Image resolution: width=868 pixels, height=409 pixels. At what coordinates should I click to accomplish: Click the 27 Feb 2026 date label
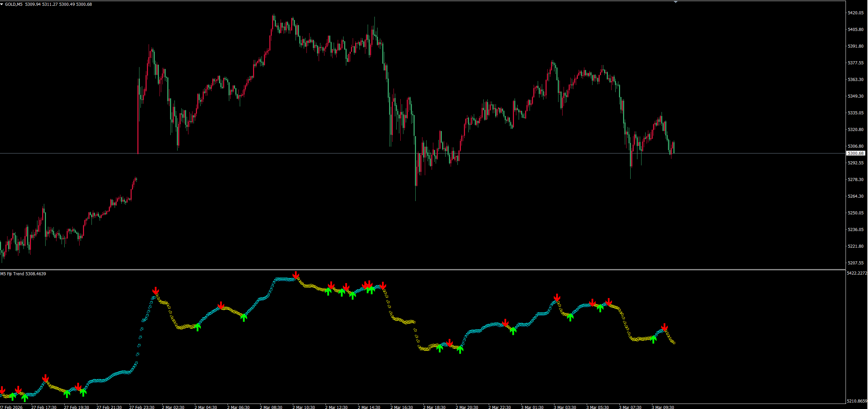tap(11, 407)
